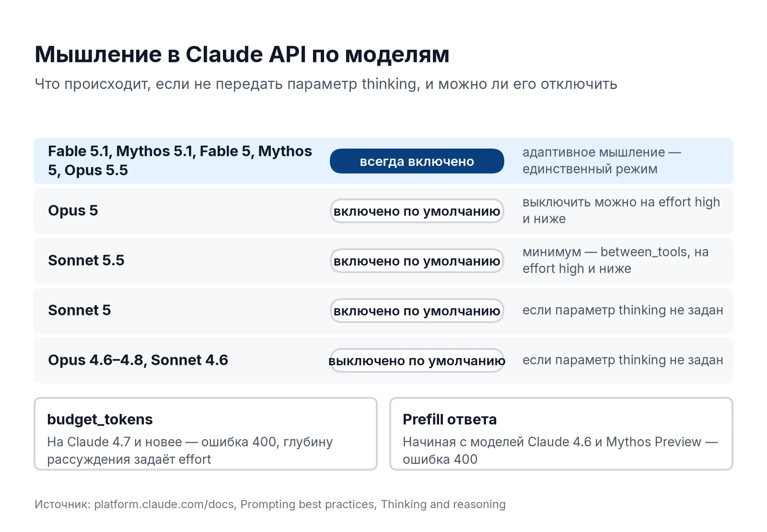Click the 'Prefill ответа' card heading

click(450, 419)
